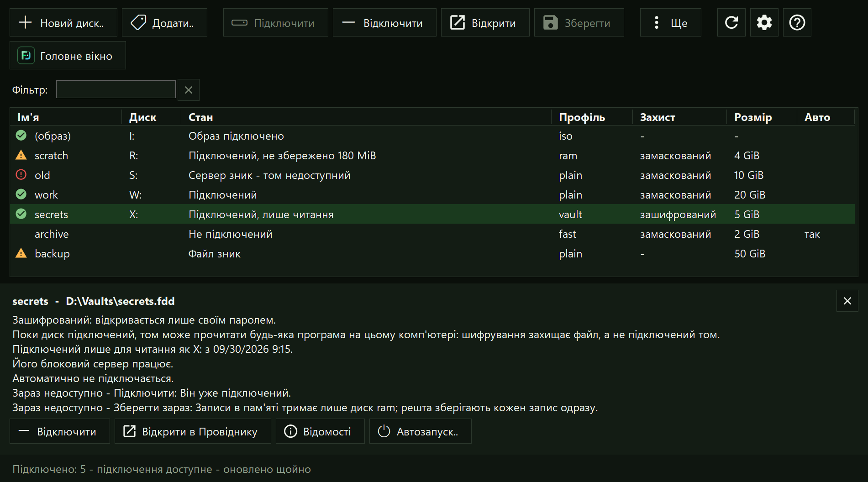Open Головне вікно main window
868x482 pixels.
68,56
